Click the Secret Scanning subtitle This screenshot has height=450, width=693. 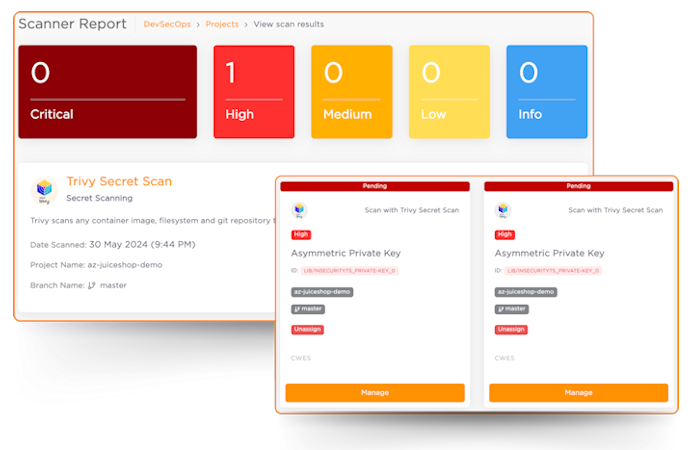point(99,198)
